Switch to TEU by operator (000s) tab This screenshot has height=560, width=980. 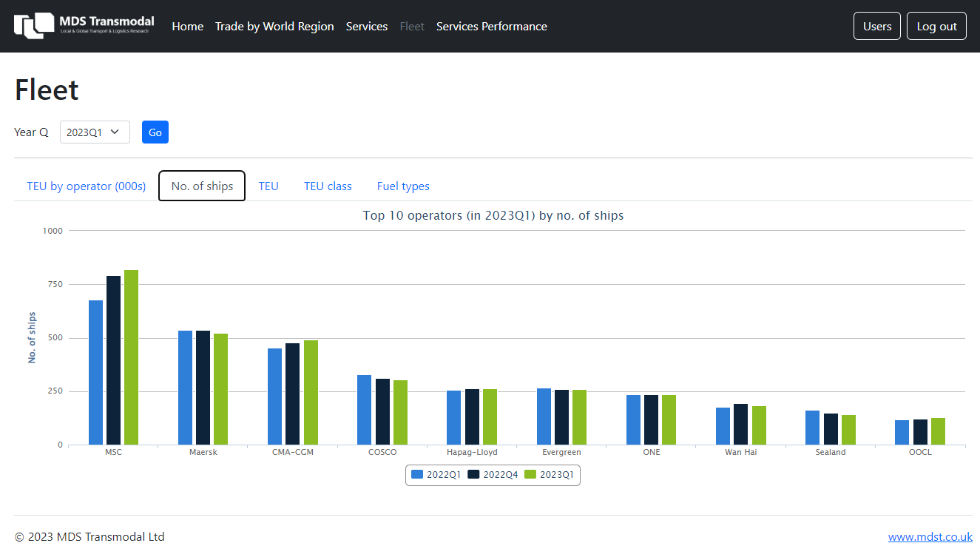tap(87, 186)
